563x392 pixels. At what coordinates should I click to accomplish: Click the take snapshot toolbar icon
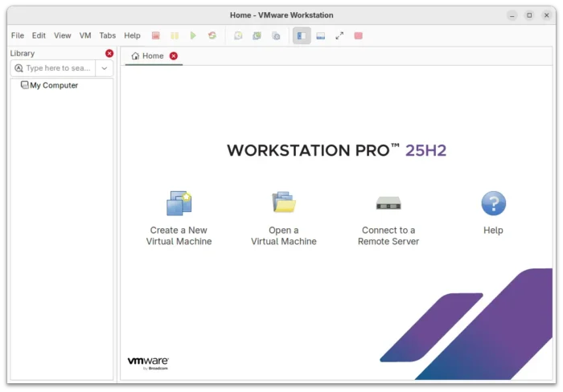[238, 35]
